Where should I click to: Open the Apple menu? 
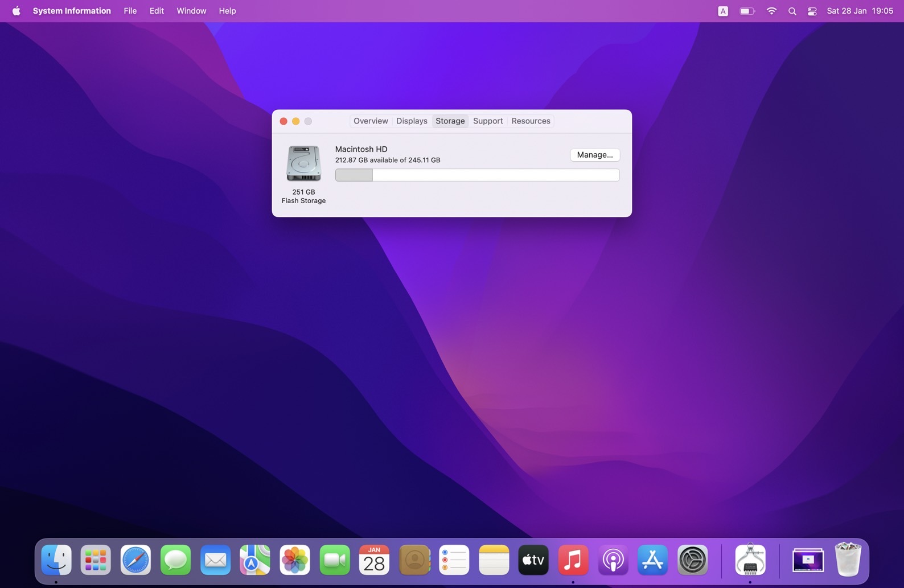[x=16, y=11]
